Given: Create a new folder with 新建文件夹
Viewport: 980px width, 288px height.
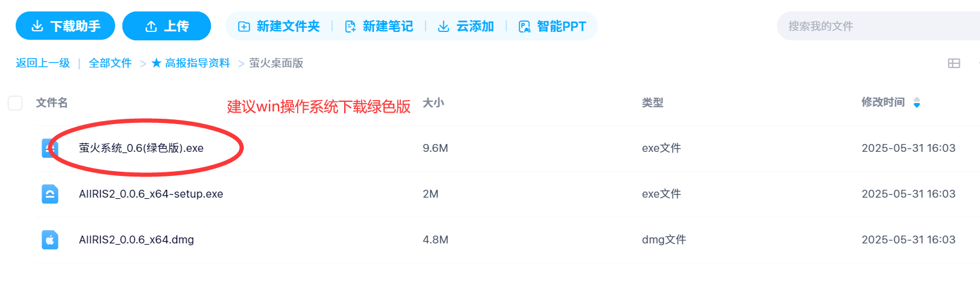Looking at the screenshot, I should 279,26.
